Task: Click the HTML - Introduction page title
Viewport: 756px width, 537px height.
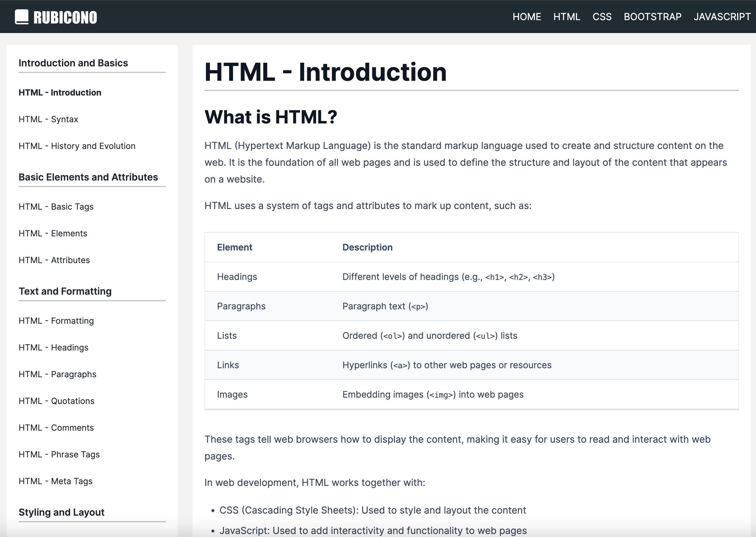Action: click(x=325, y=72)
